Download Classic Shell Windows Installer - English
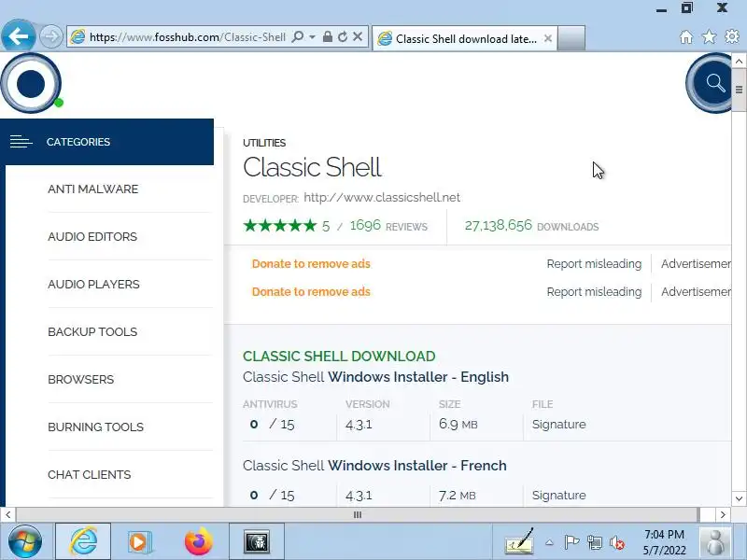The width and height of the screenshot is (747, 560). point(376,377)
